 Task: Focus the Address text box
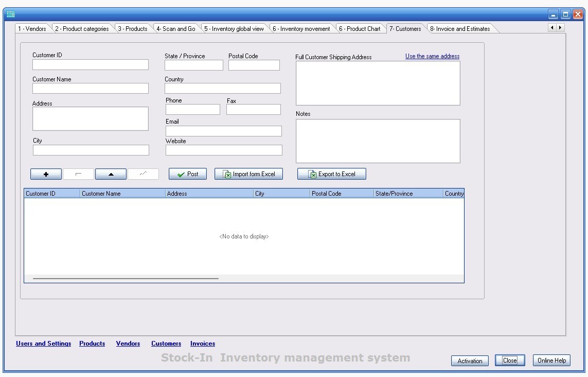(91, 118)
